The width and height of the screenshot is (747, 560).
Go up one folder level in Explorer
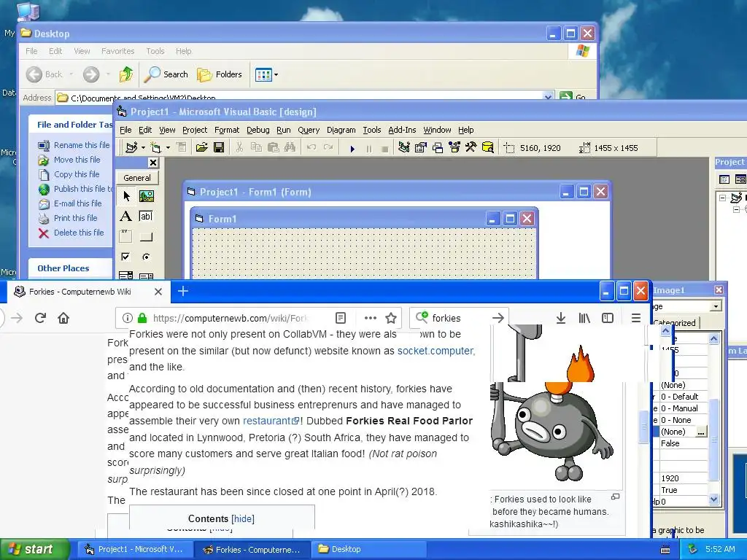(126, 74)
